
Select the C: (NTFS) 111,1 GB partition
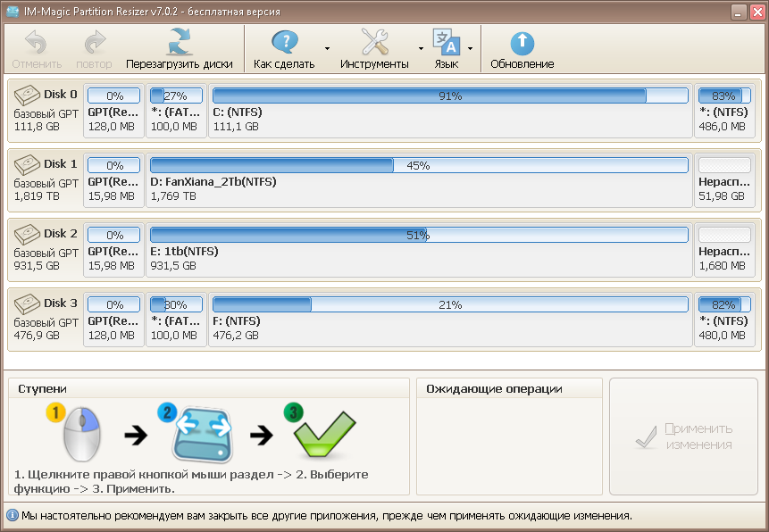pyautogui.click(x=450, y=111)
